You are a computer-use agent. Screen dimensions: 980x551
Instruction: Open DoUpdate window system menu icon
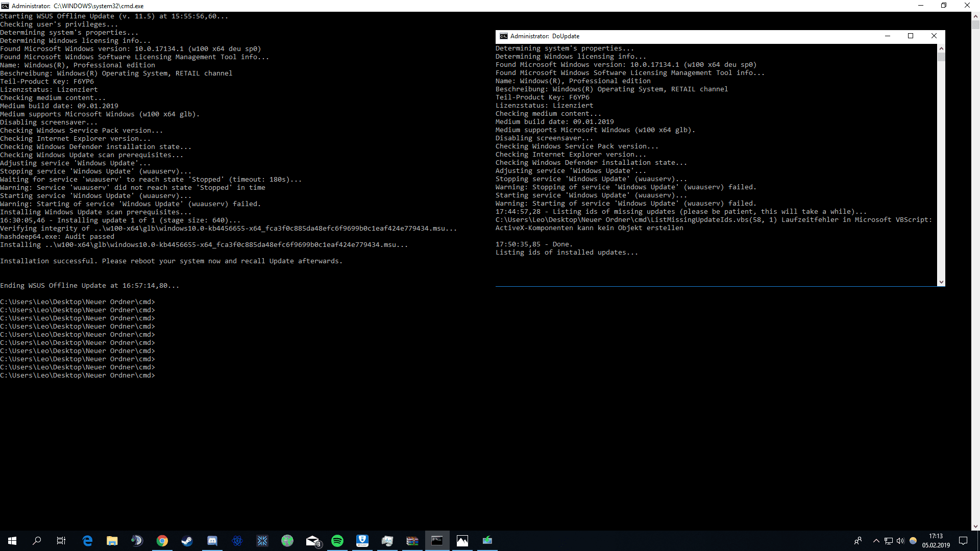point(504,36)
